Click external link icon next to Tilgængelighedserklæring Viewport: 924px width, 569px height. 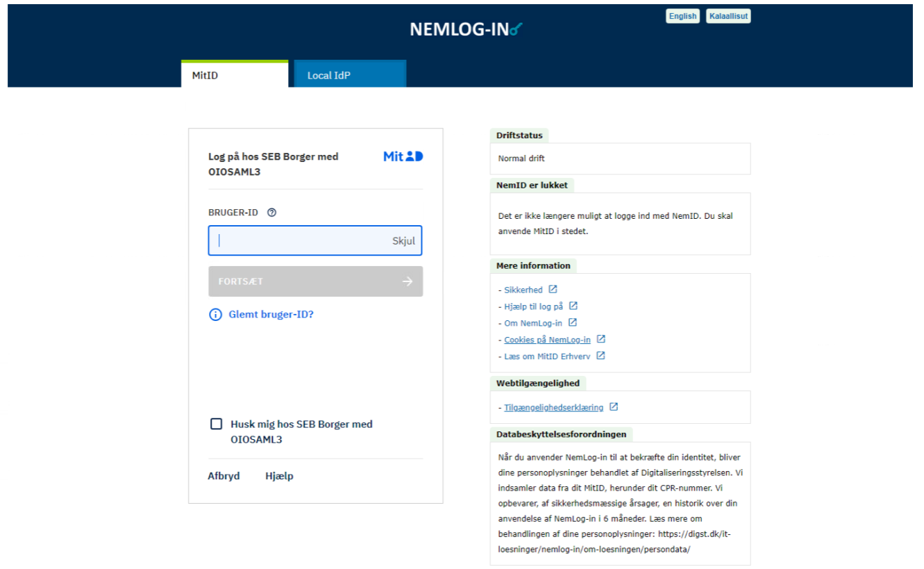tap(614, 407)
